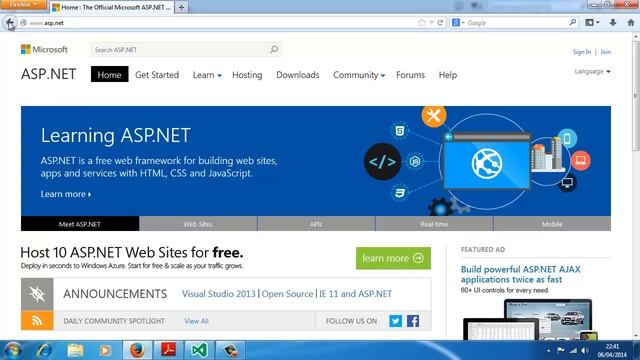Click the featured ad product image
The height and width of the screenshot is (360, 640).
pos(530,319)
